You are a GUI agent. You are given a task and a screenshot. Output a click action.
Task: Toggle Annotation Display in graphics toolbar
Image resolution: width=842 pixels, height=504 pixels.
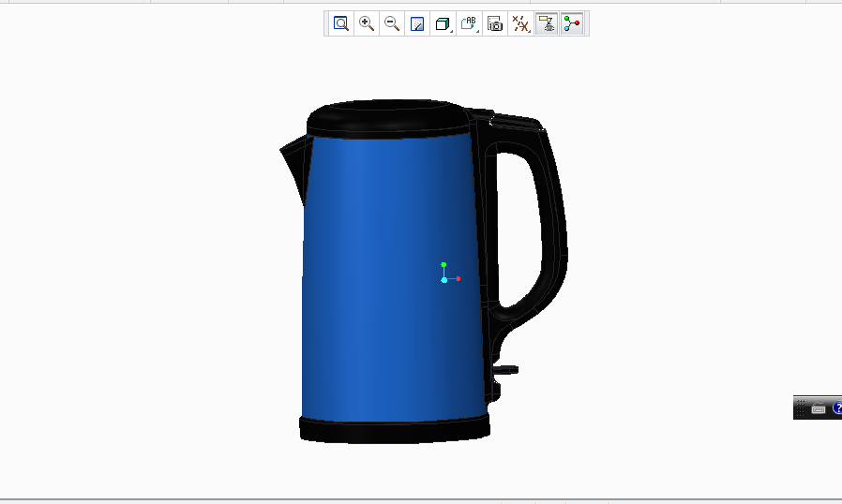coord(547,23)
